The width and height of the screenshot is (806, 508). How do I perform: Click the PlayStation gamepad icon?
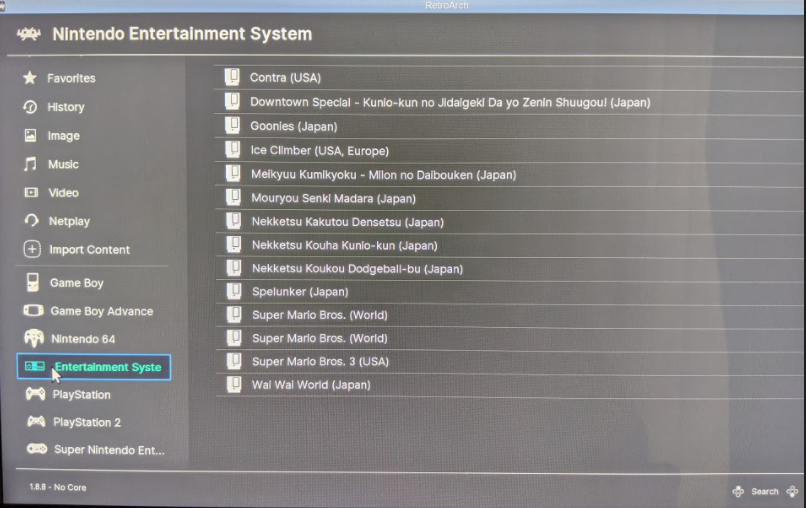coord(35,394)
